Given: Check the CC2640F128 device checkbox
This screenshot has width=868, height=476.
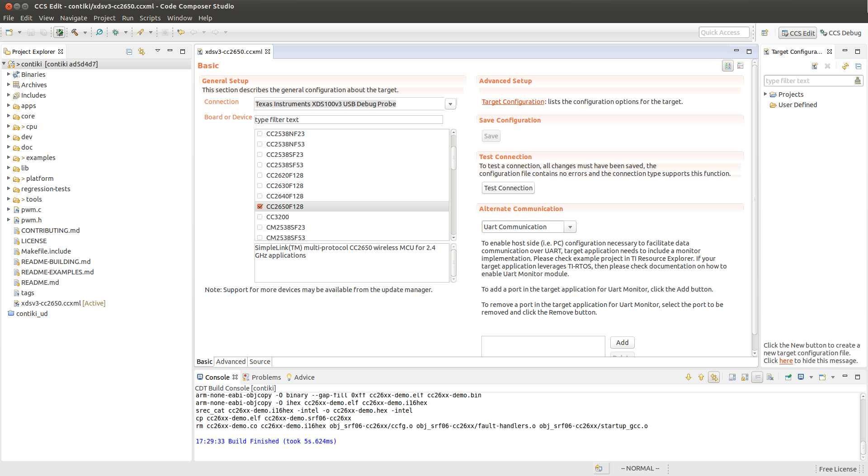Looking at the screenshot, I should (260, 196).
